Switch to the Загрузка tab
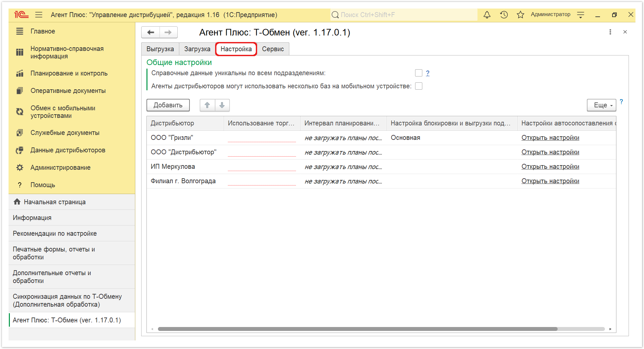The width and height of the screenshot is (644, 349). pyautogui.click(x=197, y=49)
